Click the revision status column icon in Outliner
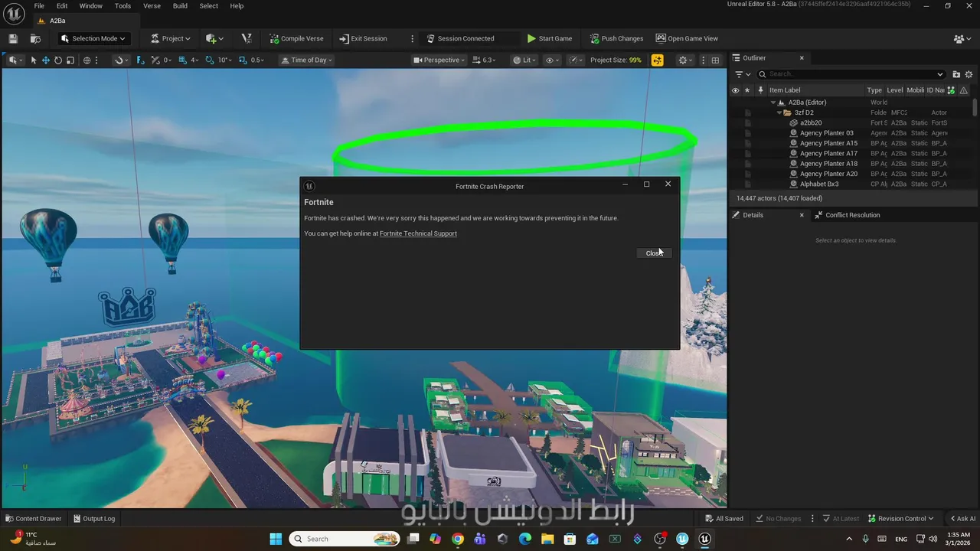Viewport: 980px width, 551px height. [x=951, y=90]
